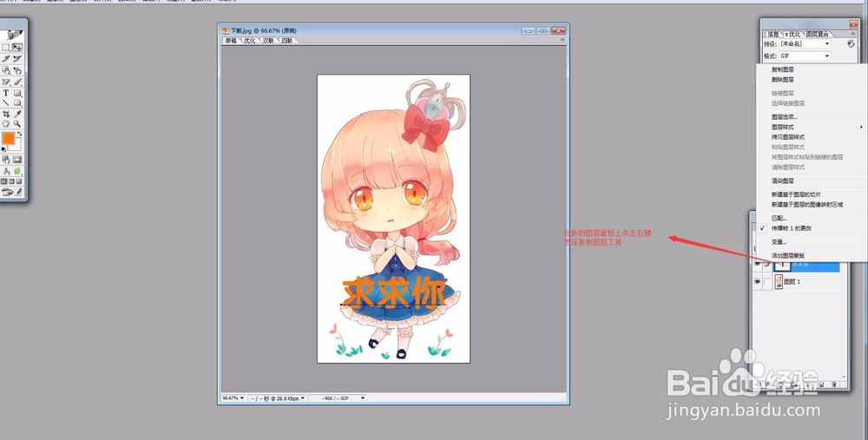Switch to the 原稿 tab
Image resolution: width=868 pixels, height=440 pixels.
point(230,41)
